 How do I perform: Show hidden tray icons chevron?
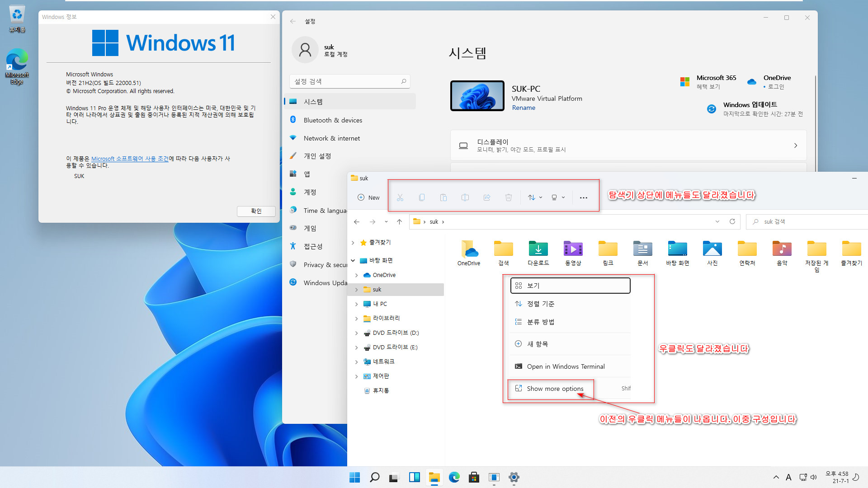[x=776, y=477]
